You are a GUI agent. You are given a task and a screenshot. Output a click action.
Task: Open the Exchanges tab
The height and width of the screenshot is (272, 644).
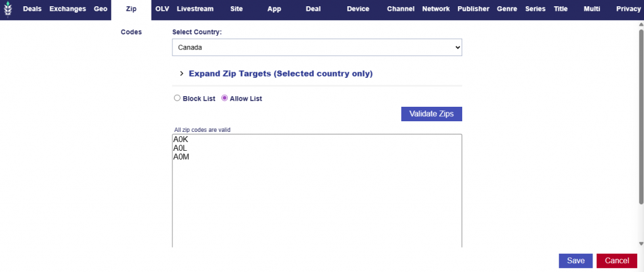coord(67,9)
